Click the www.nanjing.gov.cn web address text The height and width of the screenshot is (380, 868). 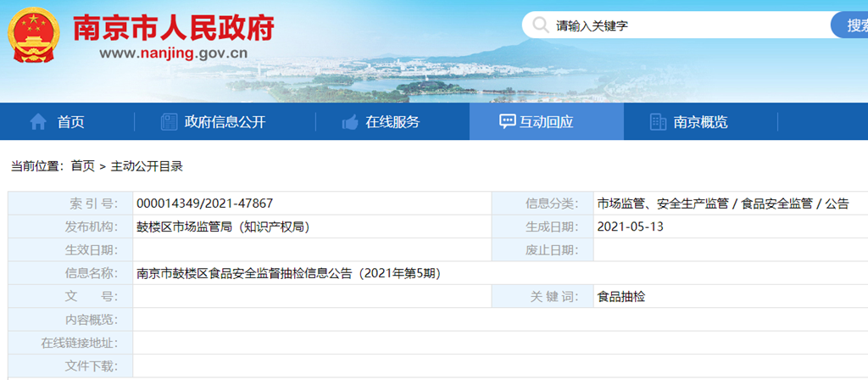click(x=173, y=53)
